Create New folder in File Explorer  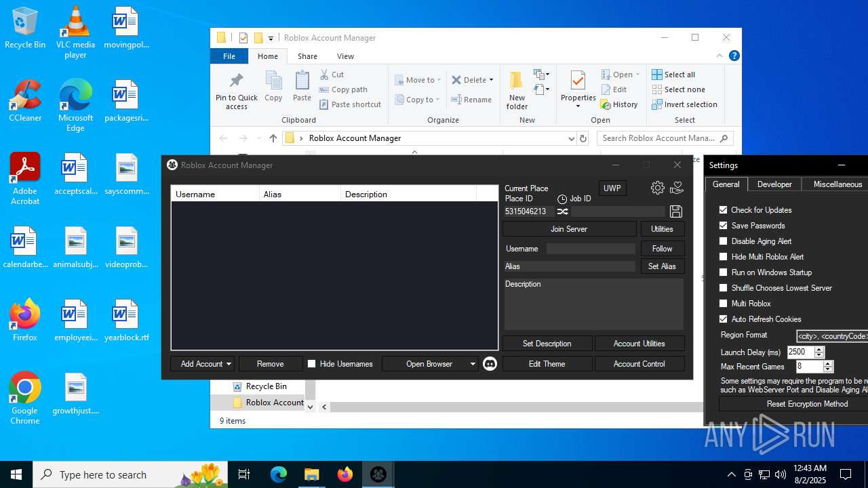coord(517,90)
